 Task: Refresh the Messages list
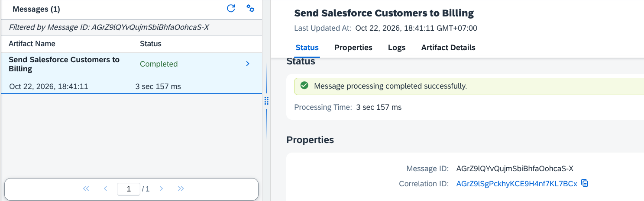[x=231, y=8]
